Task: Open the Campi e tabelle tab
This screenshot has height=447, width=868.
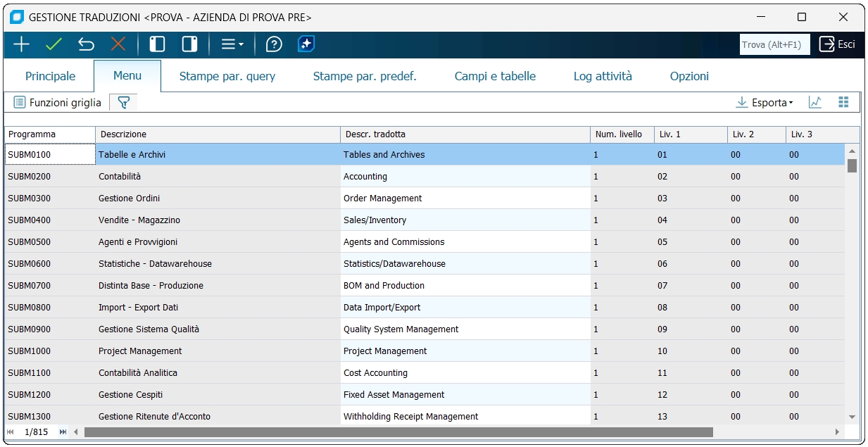Action: [495, 76]
